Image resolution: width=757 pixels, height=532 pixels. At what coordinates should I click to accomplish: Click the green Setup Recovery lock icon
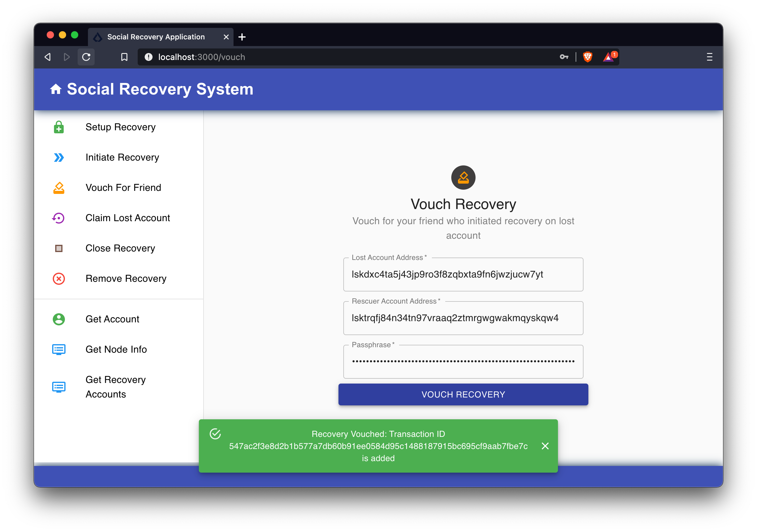[x=59, y=127]
